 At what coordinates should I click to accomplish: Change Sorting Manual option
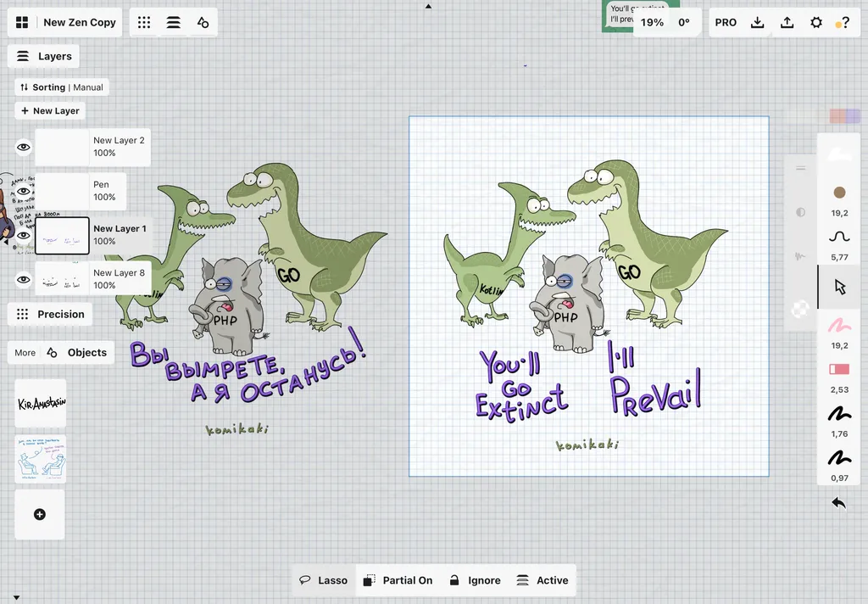tap(61, 87)
